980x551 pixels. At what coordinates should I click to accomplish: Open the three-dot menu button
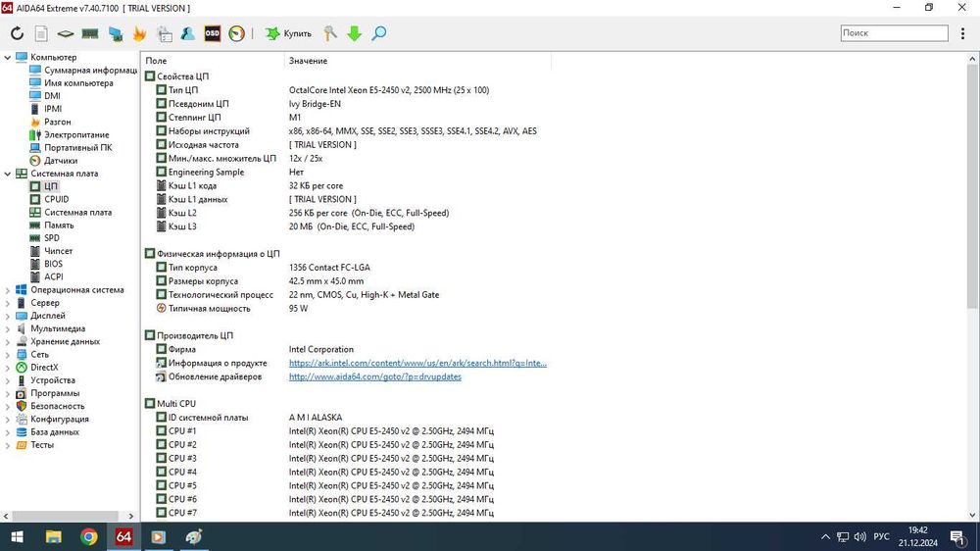tap(962, 33)
